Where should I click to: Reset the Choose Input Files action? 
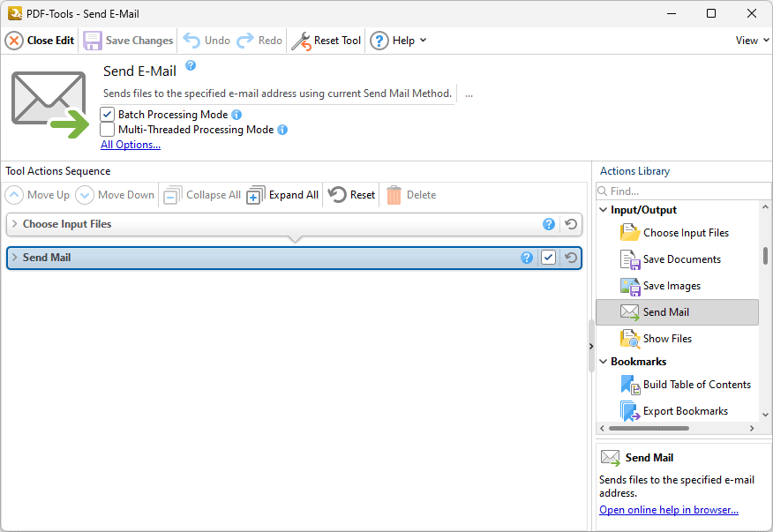click(x=571, y=224)
